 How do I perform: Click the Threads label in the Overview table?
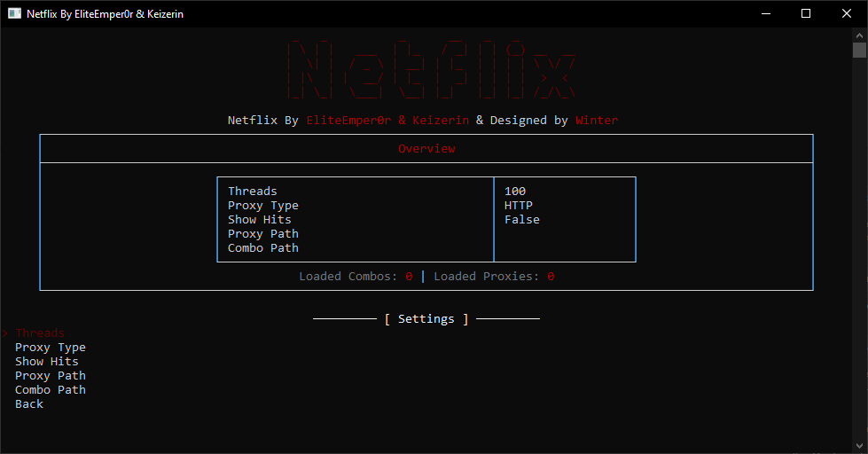click(253, 191)
